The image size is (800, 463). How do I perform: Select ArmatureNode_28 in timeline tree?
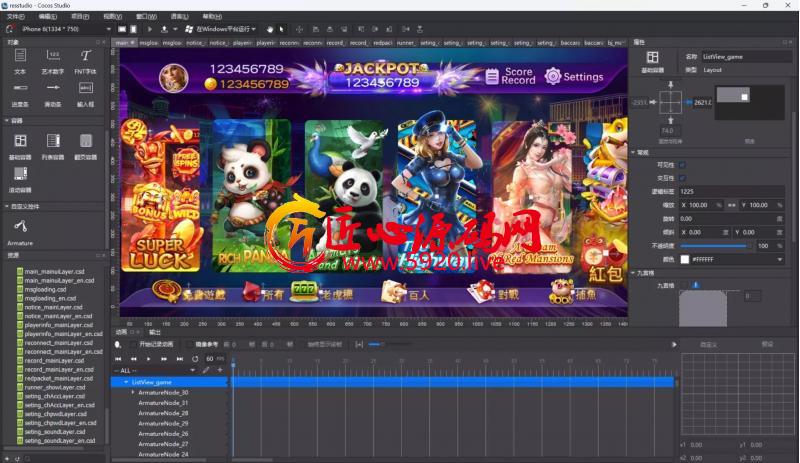pos(163,413)
